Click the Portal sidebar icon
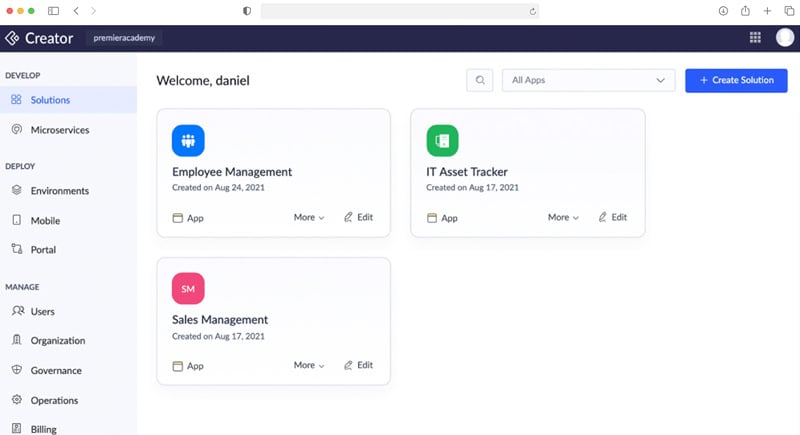 click(x=17, y=249)
